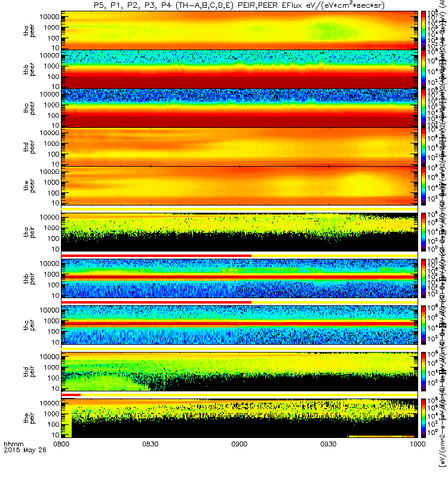The image size is (448, 478).
Task: Click the color bar beside the peer panel
Action: [x=424, y=186]
